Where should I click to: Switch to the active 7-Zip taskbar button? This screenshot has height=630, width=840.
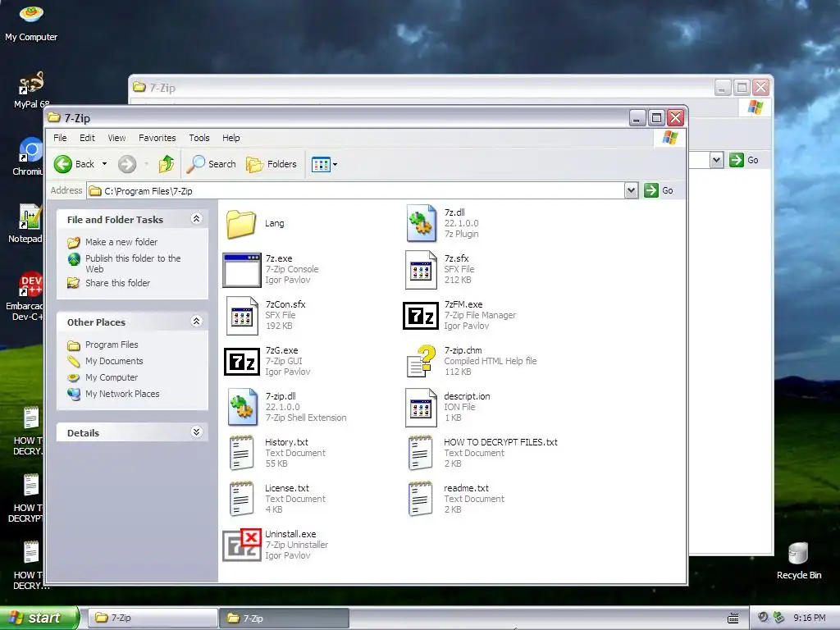pos(284,618)
